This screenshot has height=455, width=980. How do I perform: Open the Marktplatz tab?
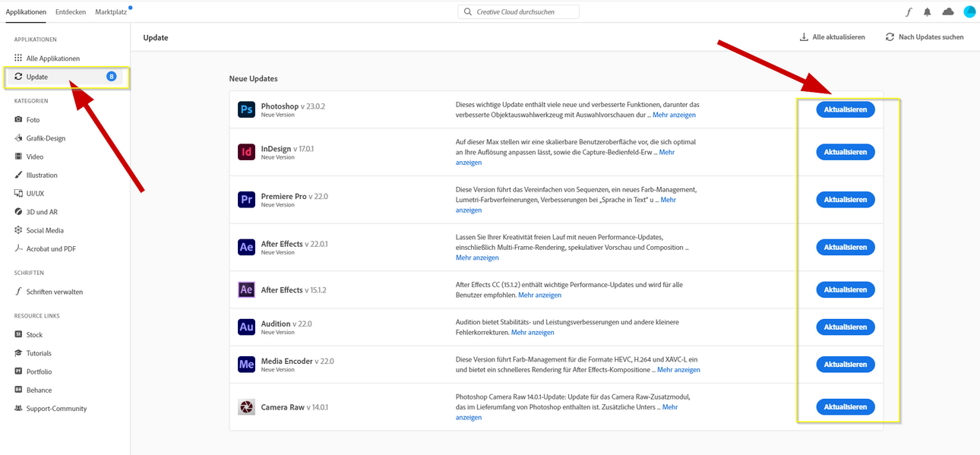click(111, 12)
